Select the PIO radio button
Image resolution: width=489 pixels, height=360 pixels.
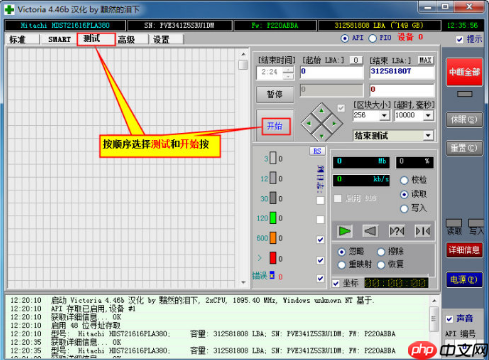372,38
